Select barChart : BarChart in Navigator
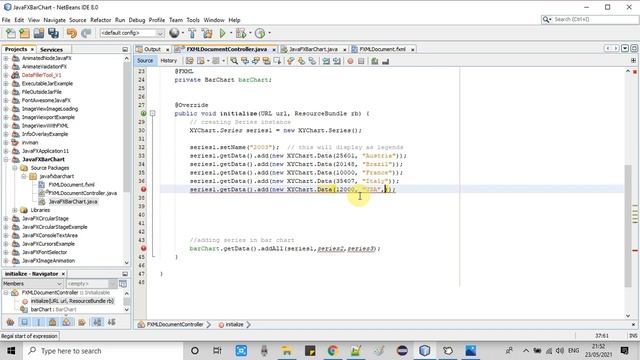640x360 pixels. click(x=53, y=309)
